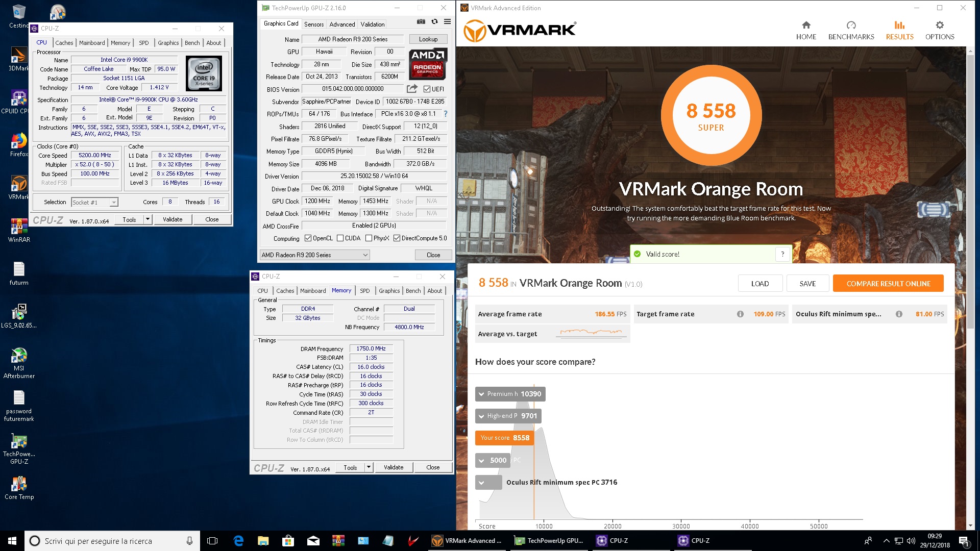
Task: Open the Firefox desktop icon
Action: click(19, 145)
